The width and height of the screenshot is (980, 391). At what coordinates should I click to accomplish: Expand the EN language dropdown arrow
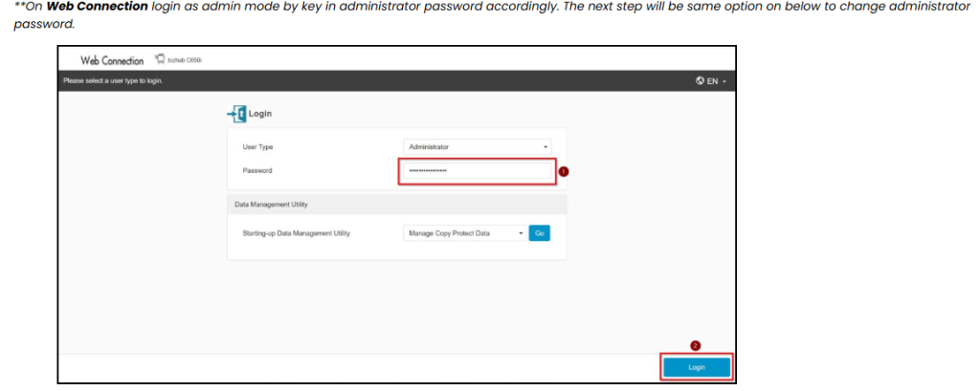pos(724,82)
